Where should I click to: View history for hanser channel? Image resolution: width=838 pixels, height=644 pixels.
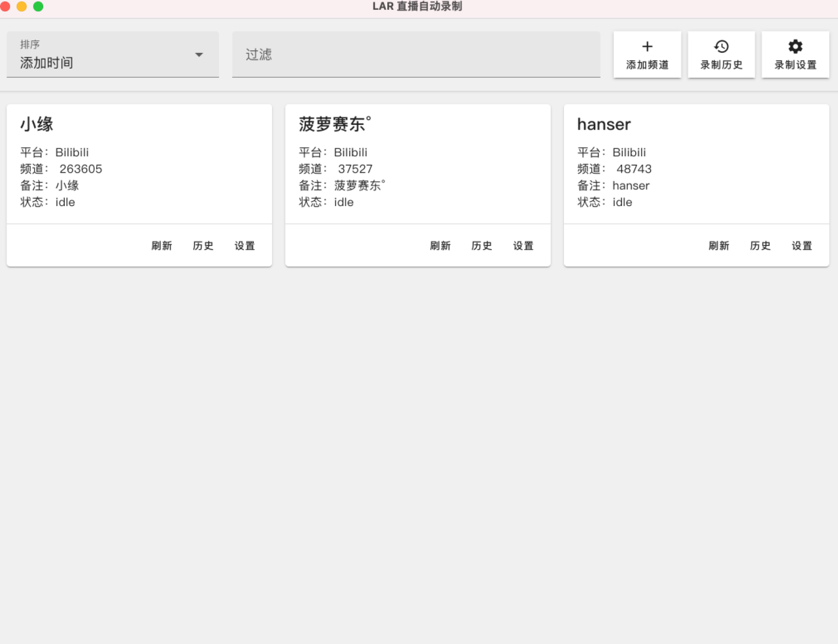pos(760,246)
